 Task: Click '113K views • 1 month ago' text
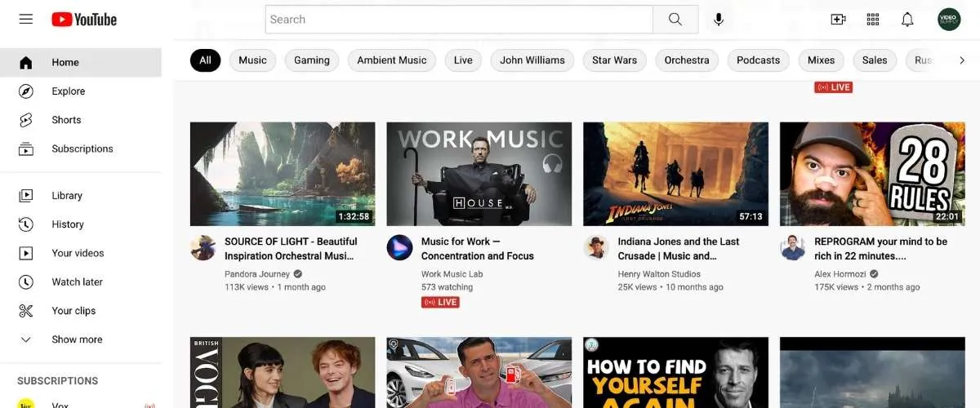point(275,287)
